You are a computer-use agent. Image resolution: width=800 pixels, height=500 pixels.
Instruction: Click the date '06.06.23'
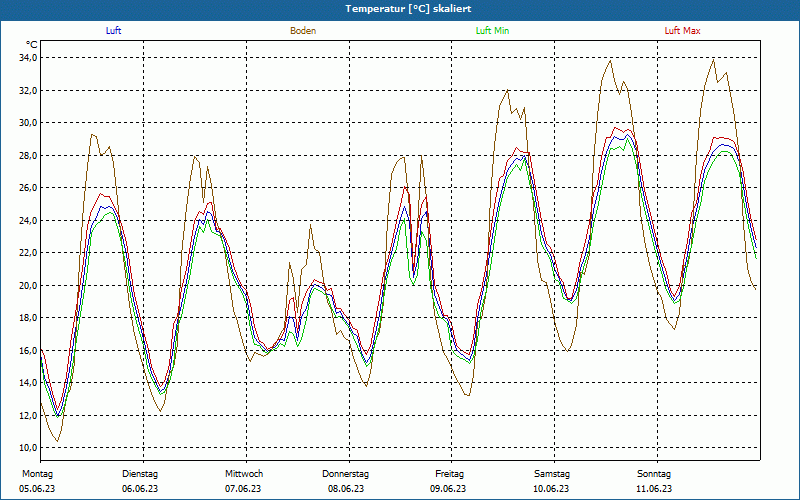(140, 489)
